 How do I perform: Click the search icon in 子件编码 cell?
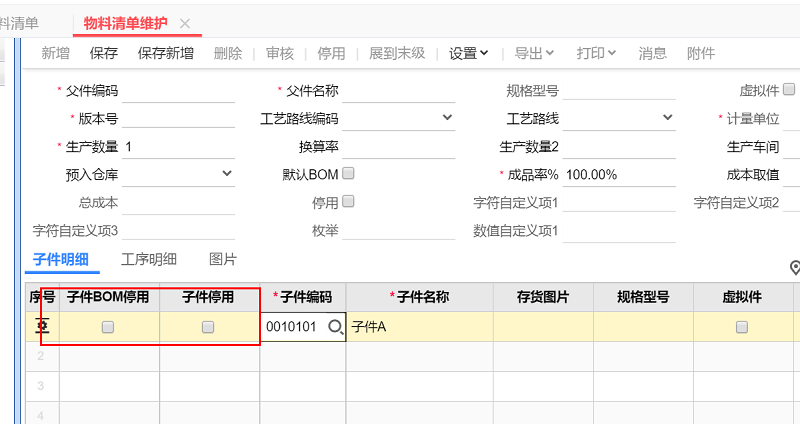click(x=335, y=327)
